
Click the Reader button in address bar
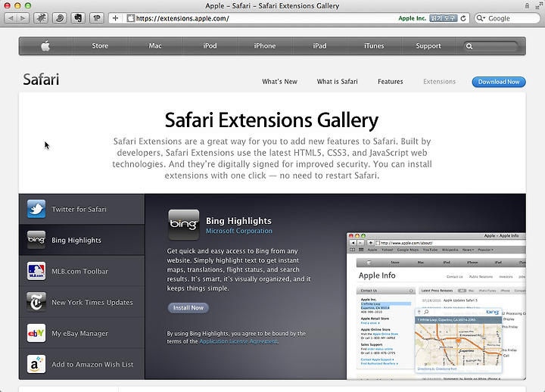coord(443,18)
